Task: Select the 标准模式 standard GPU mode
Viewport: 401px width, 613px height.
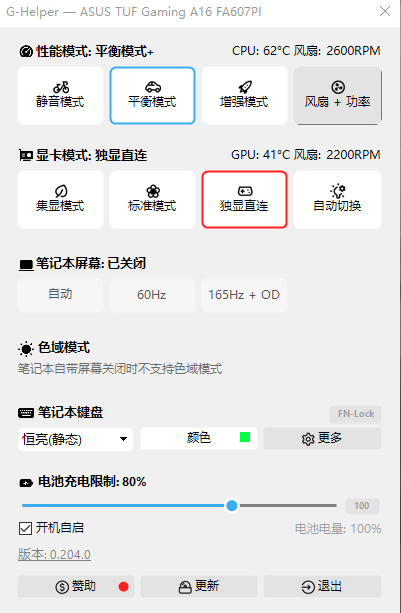Action: 152,199
